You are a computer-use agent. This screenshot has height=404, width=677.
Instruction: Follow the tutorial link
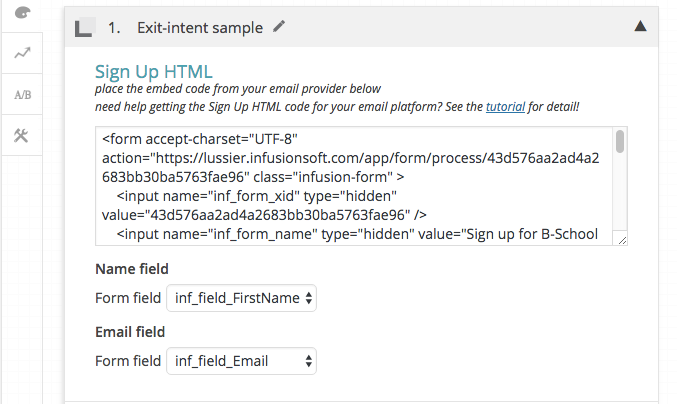tap(506, 105)
